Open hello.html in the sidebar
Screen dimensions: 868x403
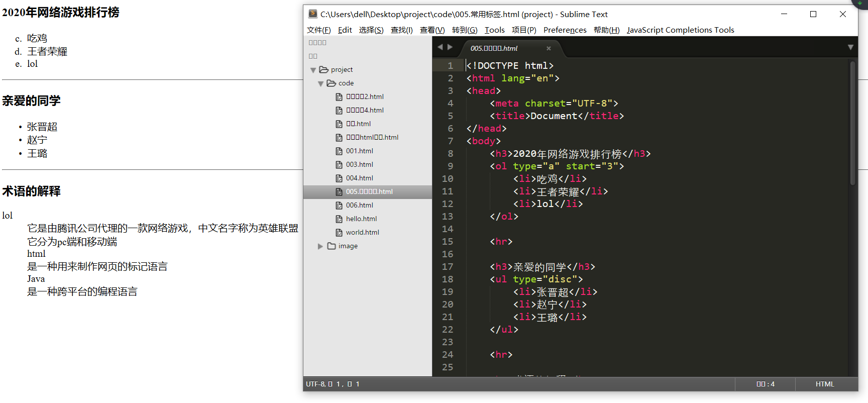[361, 219]
